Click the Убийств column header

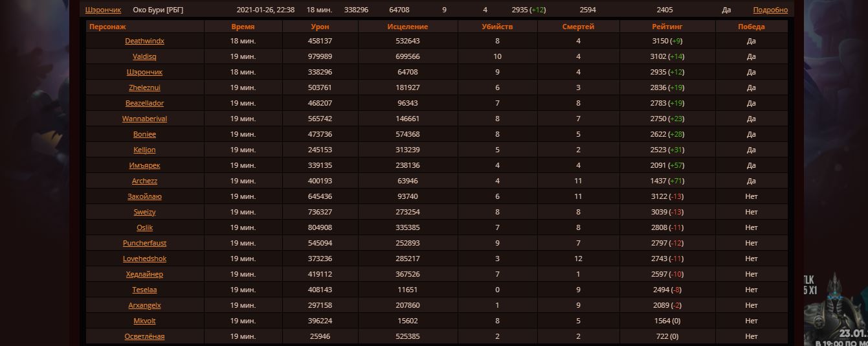point(497,27)
